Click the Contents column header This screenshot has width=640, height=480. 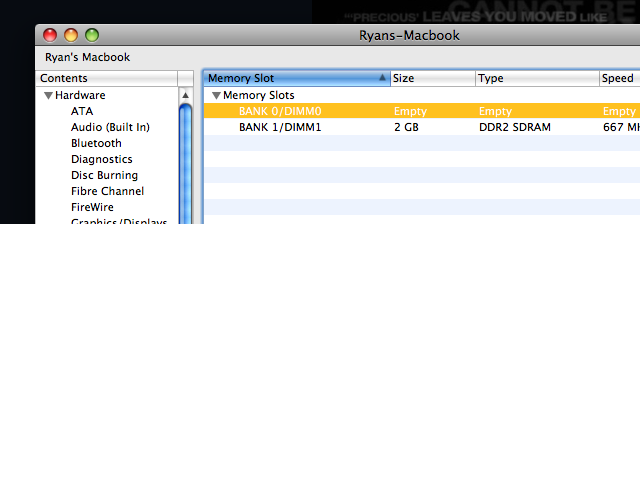click(107, 78)
